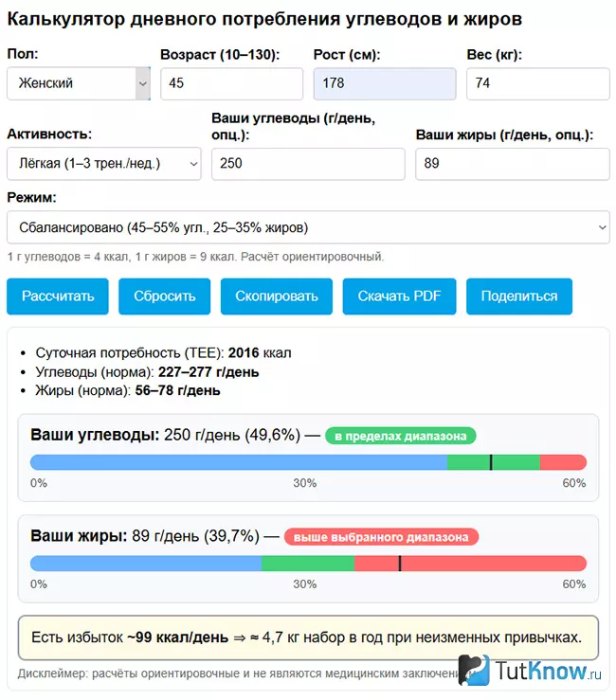Screen dimensions: 616x700
Task: Click the Рассчитать button
Action: pos(58,296)
